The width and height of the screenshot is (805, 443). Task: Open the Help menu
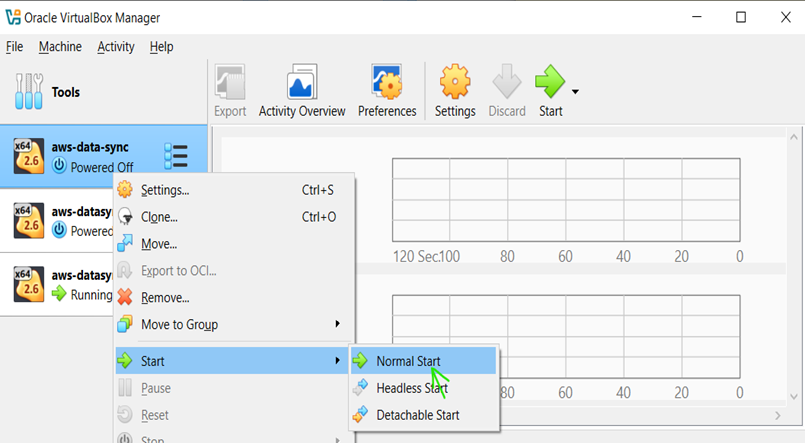click(161, 47)
